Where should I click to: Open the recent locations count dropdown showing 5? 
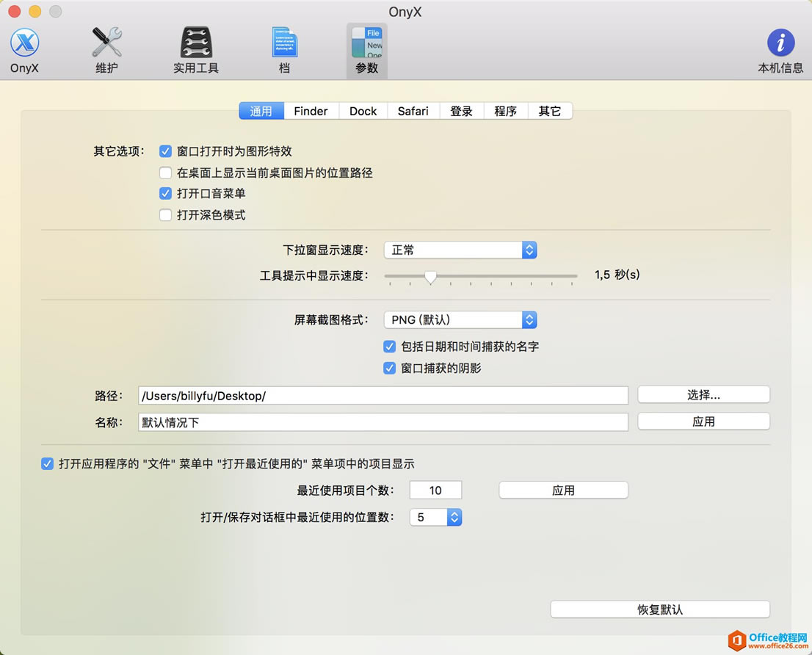435,517
